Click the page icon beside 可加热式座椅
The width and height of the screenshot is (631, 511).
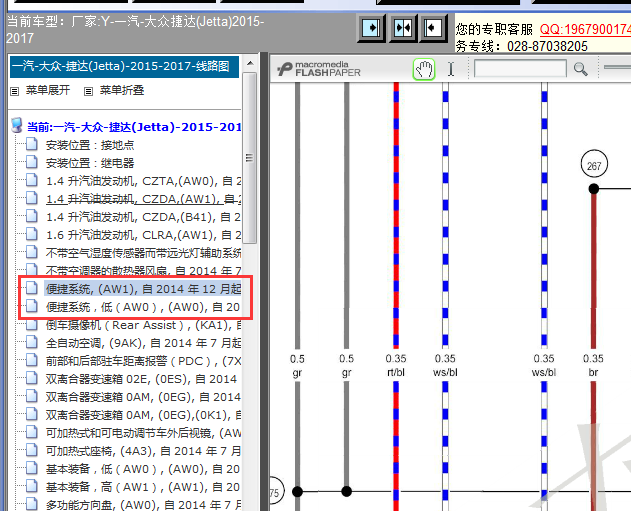(32, 450)
